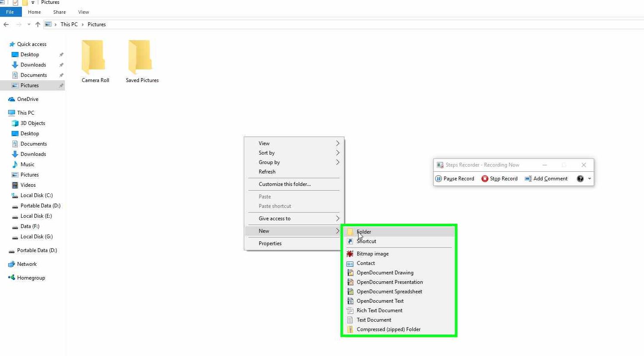This screenshot has width=644, height=356.
Task: Click the Text Document icon
Action: click(350, 320)
